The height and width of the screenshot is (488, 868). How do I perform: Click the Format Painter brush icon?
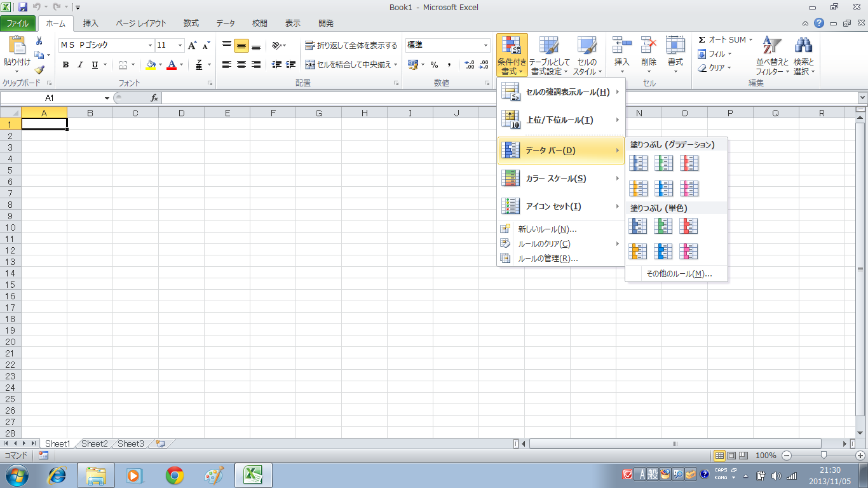[x=39, y=70]
